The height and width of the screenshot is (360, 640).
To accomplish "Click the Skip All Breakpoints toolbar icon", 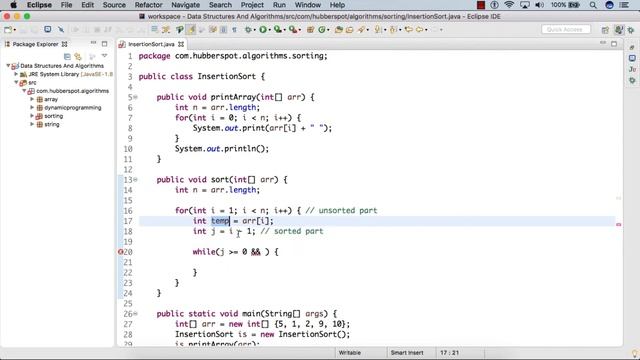I will [61, 29].
